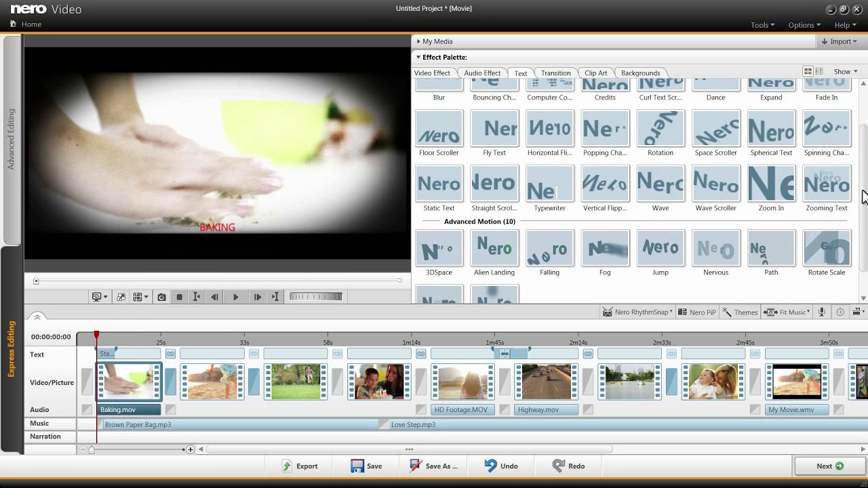
Task: Select the Floor Scroller text effect
Action: [x=439, y=134]
